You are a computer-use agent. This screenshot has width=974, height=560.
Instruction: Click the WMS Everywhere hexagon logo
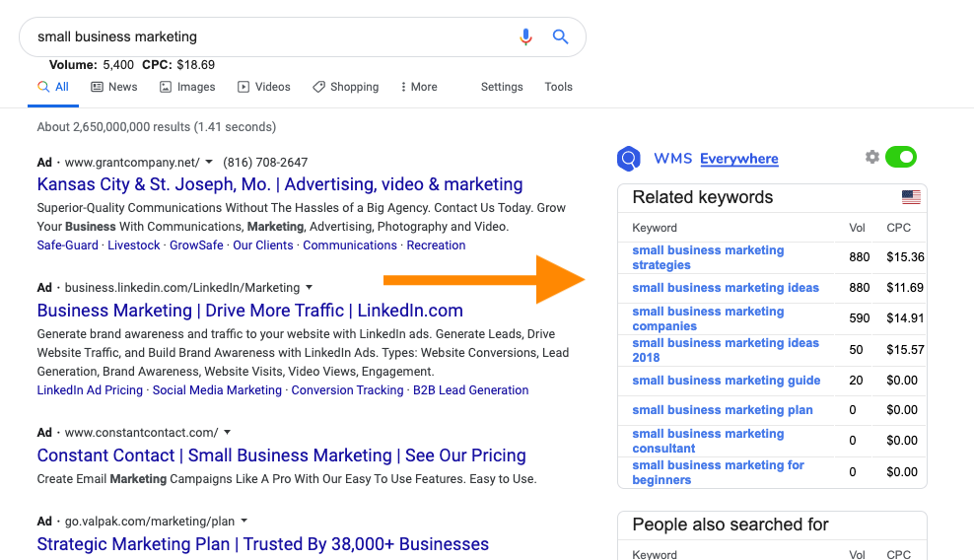pyautogui.click(x=629, y=159)
